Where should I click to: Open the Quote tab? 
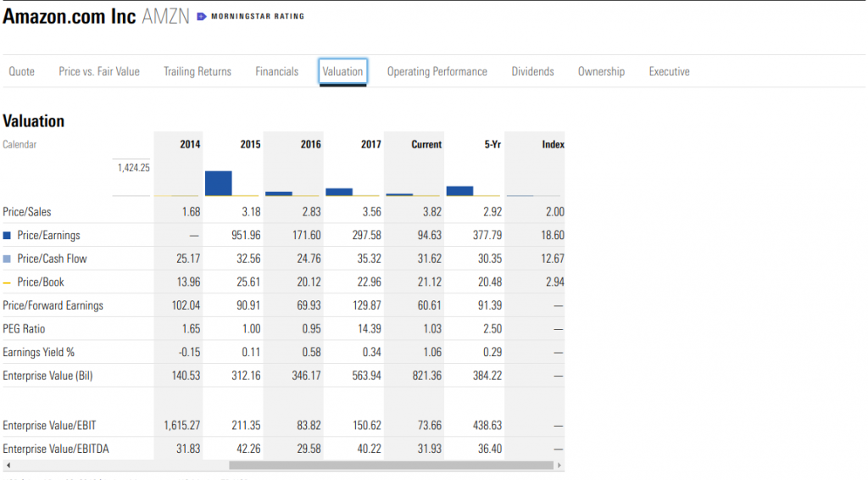point(21,71)
